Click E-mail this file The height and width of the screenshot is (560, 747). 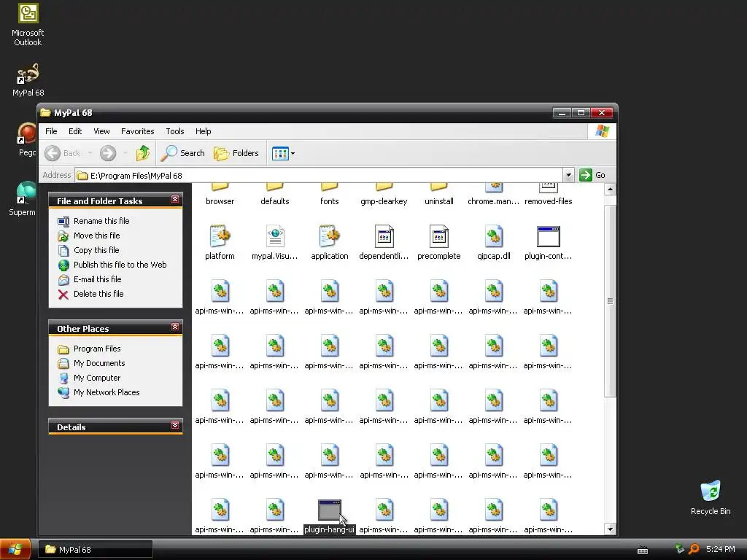click(x=90, y=279)
